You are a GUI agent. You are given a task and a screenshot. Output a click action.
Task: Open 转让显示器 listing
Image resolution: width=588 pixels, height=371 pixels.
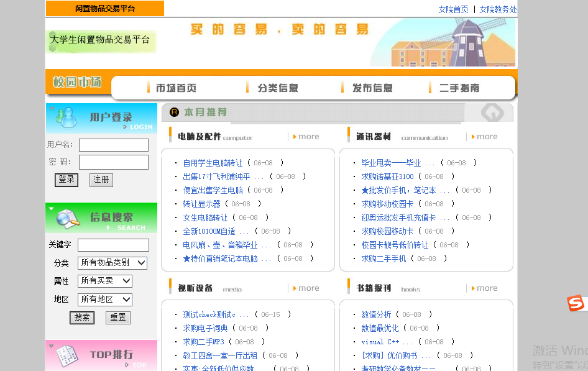(x=201, y=204)
